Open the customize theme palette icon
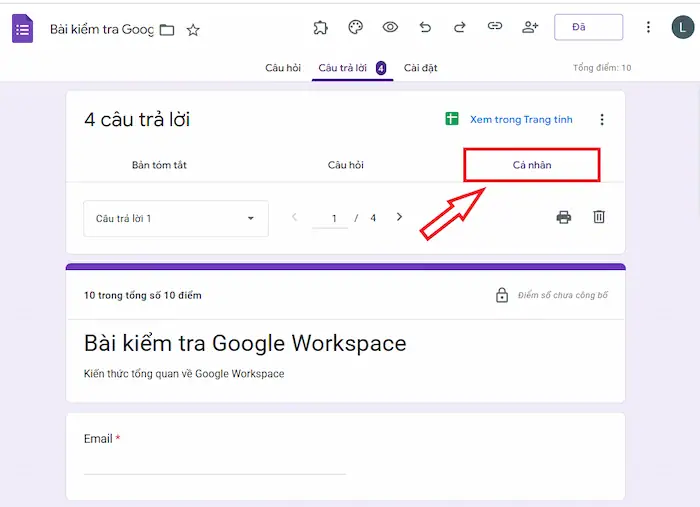The height and width of the screenshot is (507, 700). coord(355,27)
